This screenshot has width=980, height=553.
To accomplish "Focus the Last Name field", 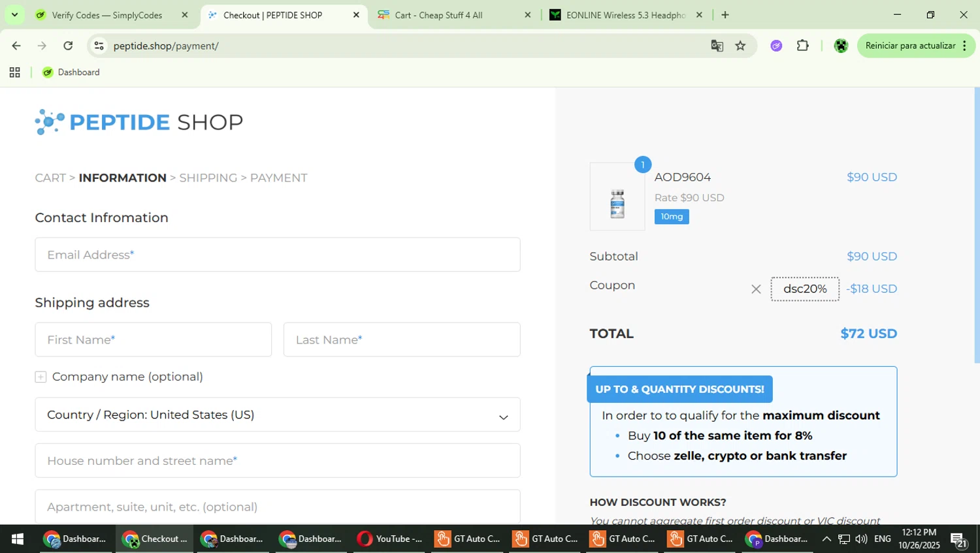I will (x=402, y=340).
